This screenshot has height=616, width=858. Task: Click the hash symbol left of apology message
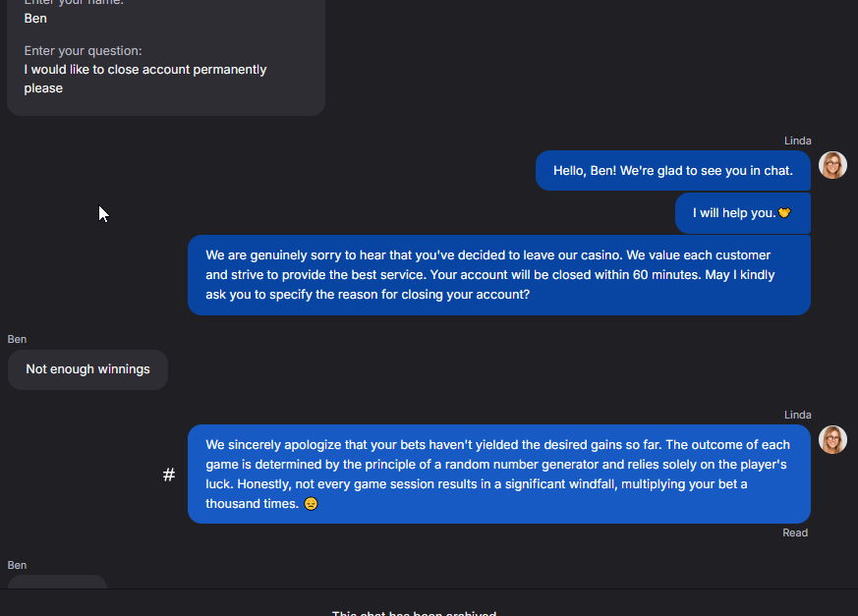coord(169,476)
